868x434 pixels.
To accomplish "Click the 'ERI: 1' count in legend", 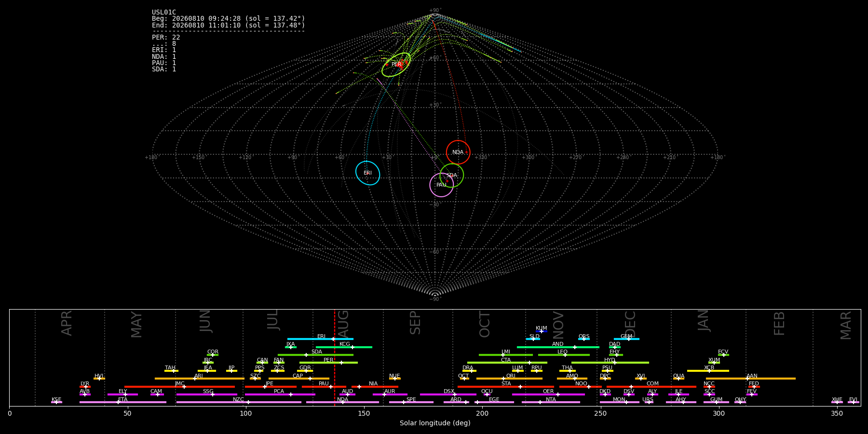I will 164,50.
